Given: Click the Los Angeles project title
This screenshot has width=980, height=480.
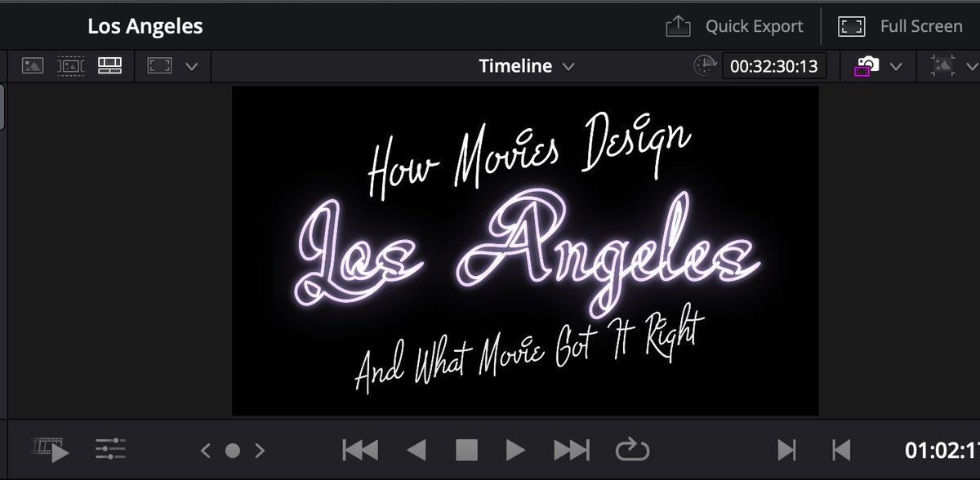Looking at the screenshot, I should click(145, 26).
